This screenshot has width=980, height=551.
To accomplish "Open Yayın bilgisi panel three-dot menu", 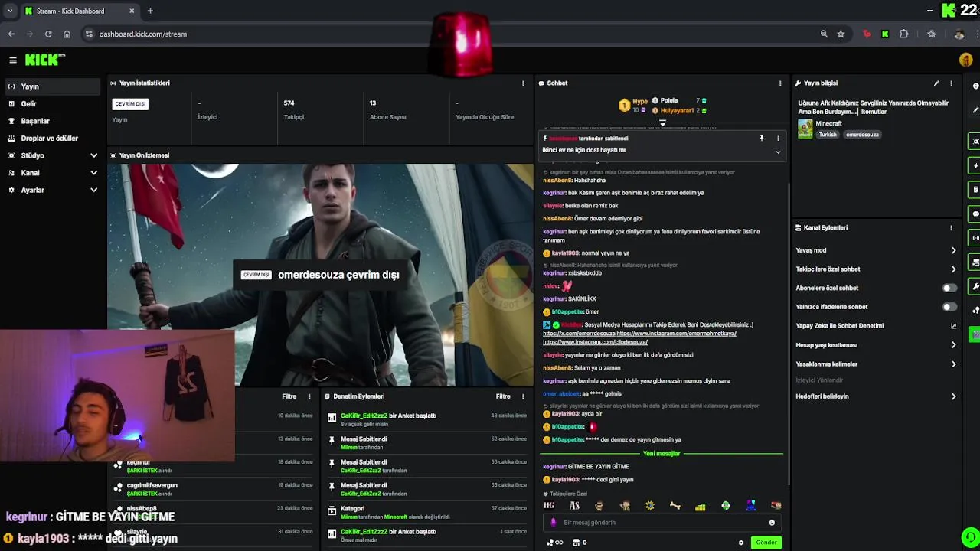I will (x=952, y=83).
